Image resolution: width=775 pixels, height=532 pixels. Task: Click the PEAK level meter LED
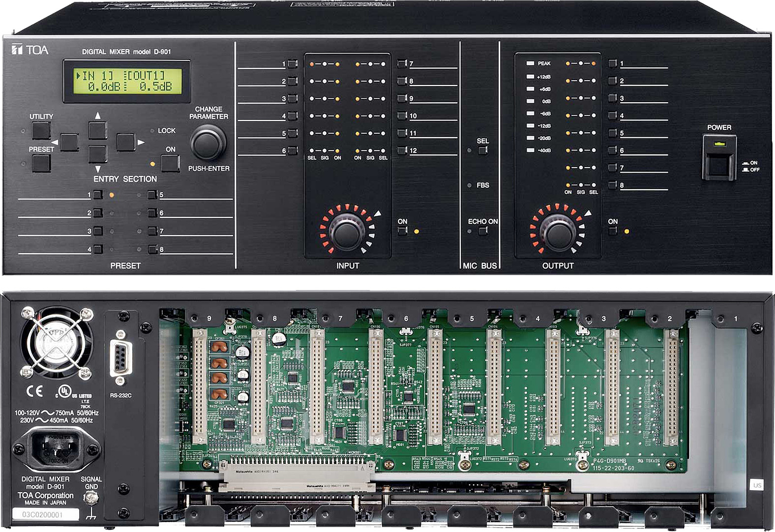click(530, 63)
